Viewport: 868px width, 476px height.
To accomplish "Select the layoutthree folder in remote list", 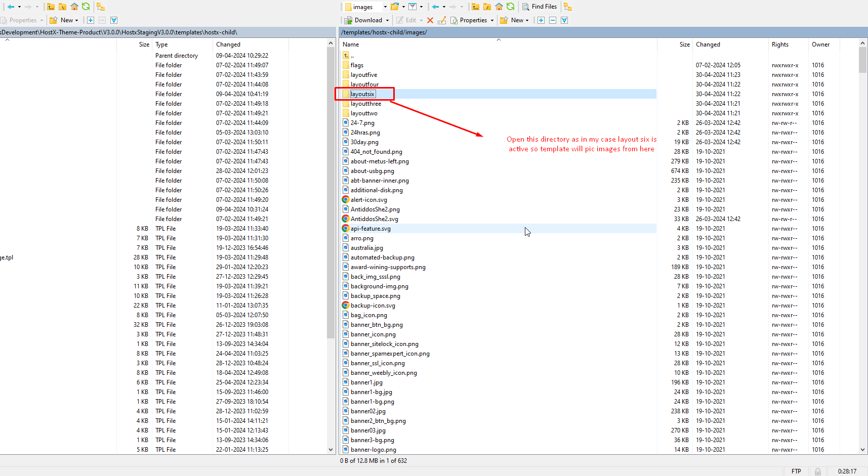I will [365, 104].
